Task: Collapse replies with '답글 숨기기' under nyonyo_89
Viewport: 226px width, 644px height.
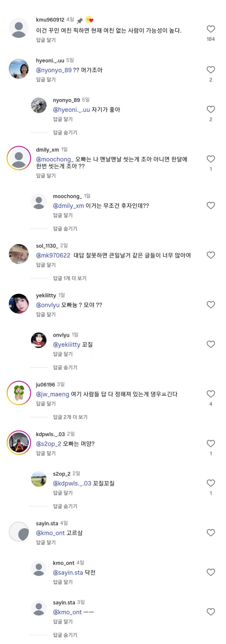Action: 65,132
